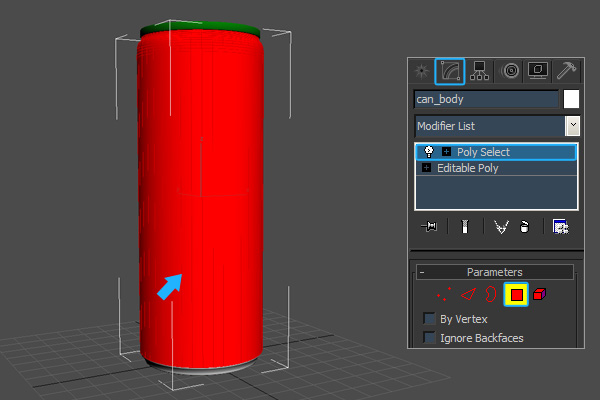Enable the Ignore Backfaces checkbox

pos(429,338)
